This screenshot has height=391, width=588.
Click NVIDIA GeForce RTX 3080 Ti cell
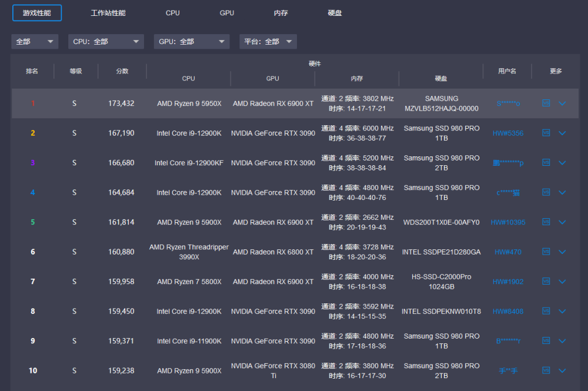coord(273,370)
